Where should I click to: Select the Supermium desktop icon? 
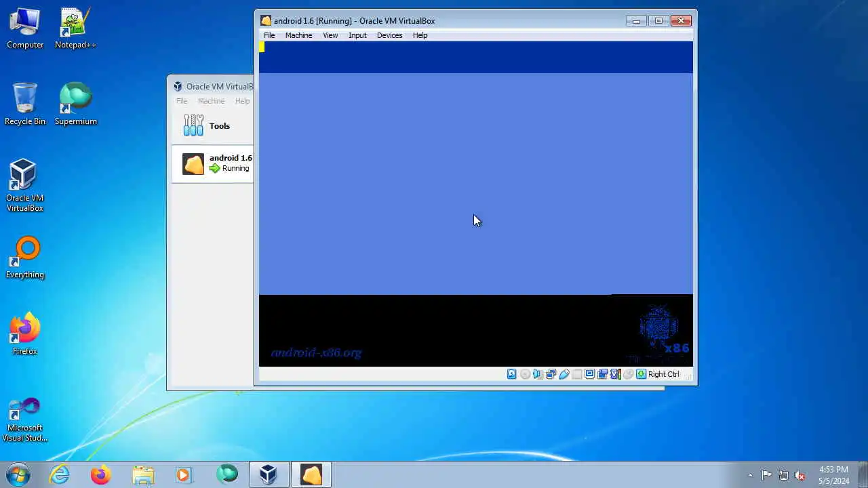pos(75,104)
